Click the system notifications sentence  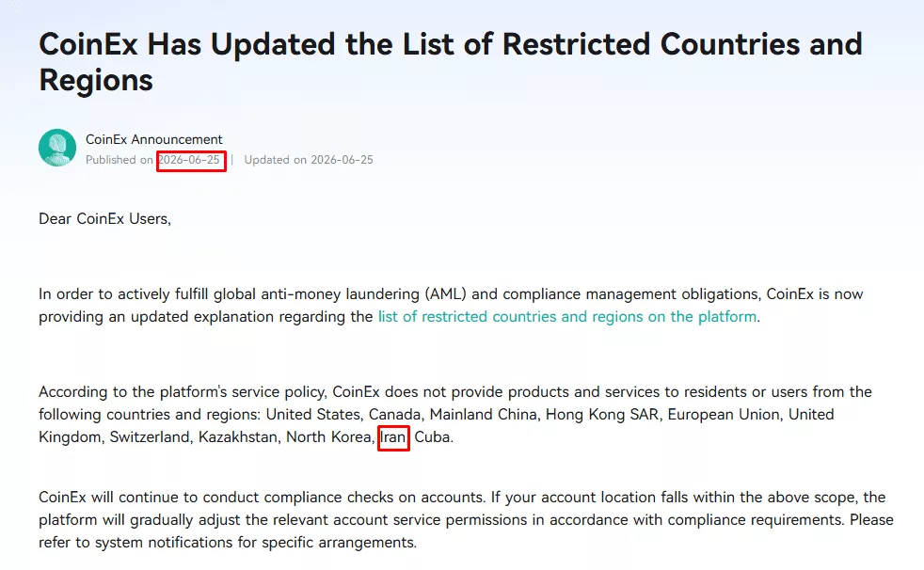(228, 543)
